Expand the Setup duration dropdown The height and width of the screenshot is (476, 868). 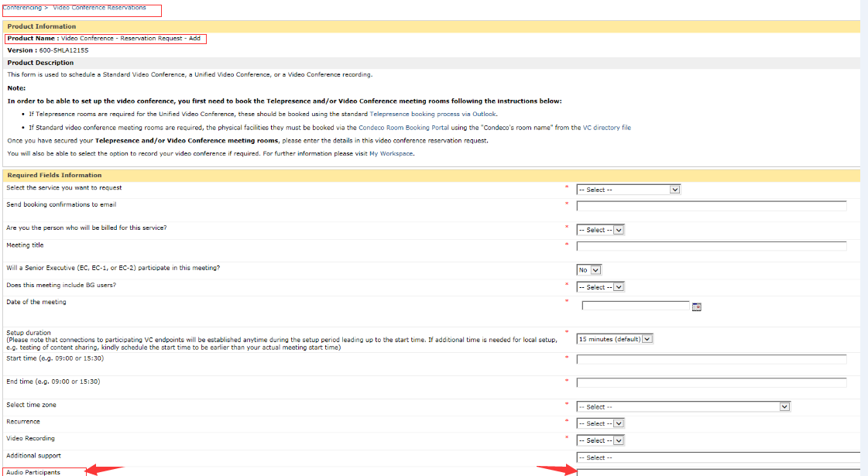pos(615,339)
